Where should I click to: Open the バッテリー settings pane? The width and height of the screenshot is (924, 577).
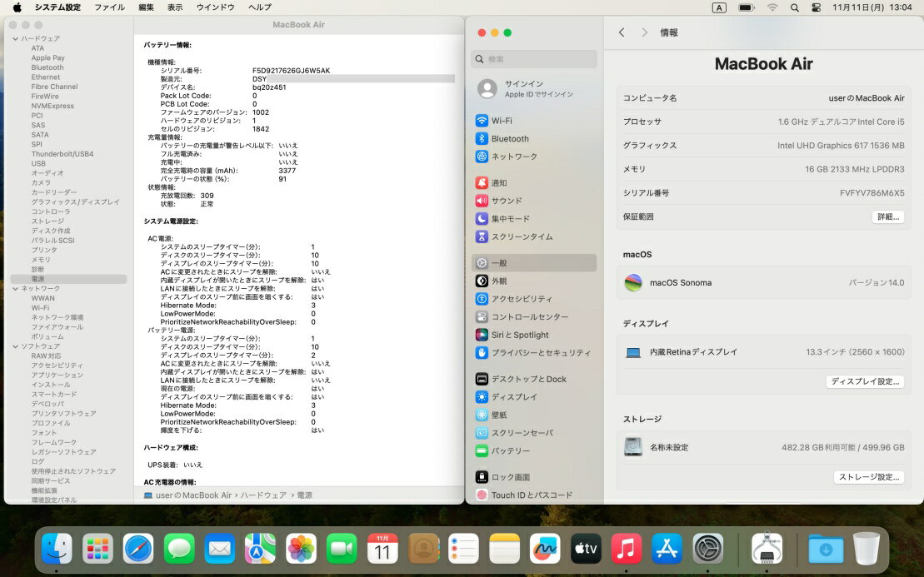point(510,450)
